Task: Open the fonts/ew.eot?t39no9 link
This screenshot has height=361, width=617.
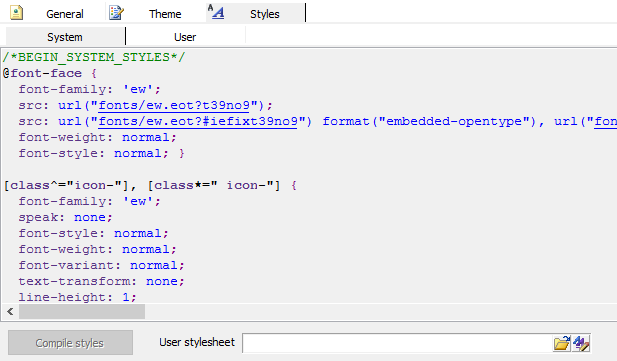Action: coord(174,106)
